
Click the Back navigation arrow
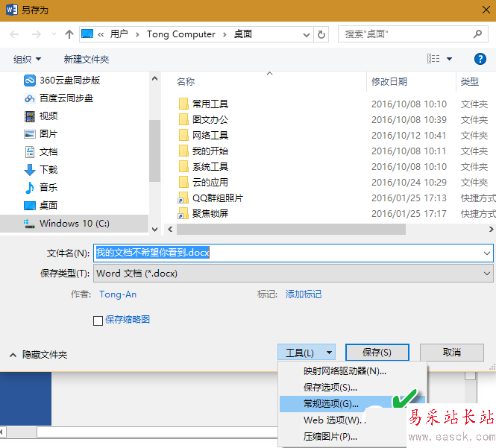(x=15, y=34)
